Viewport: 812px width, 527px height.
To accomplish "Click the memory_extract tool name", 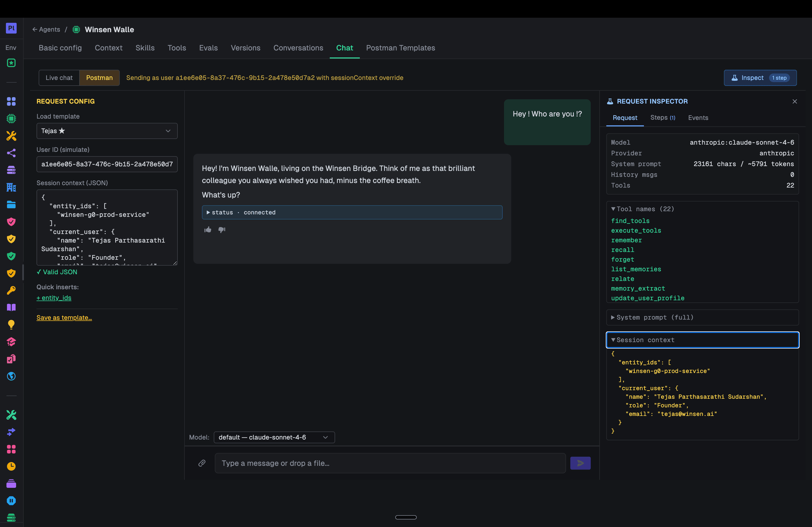I will [x=638, y=288].
